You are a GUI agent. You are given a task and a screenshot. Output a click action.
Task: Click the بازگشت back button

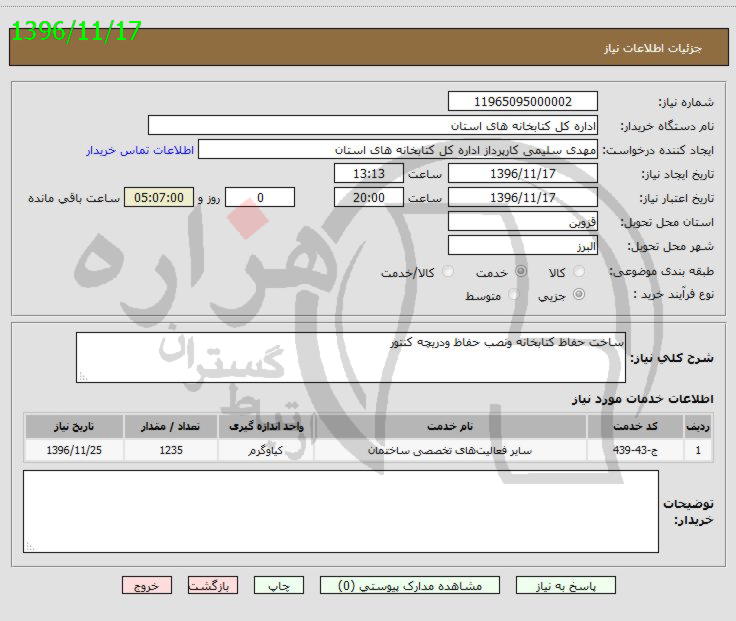[x=213, y=586]
